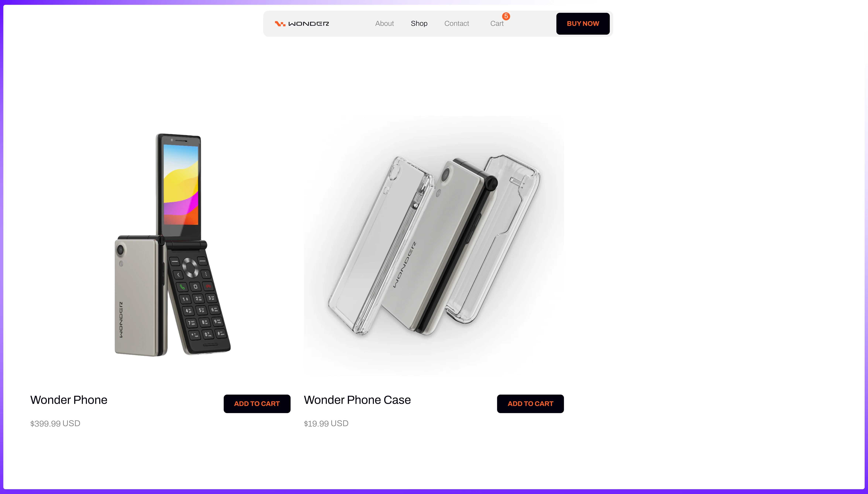Click the WONDER wordmark in navbar
The height and width of the screenshot is (494, 868).
(x=309, y=24)
